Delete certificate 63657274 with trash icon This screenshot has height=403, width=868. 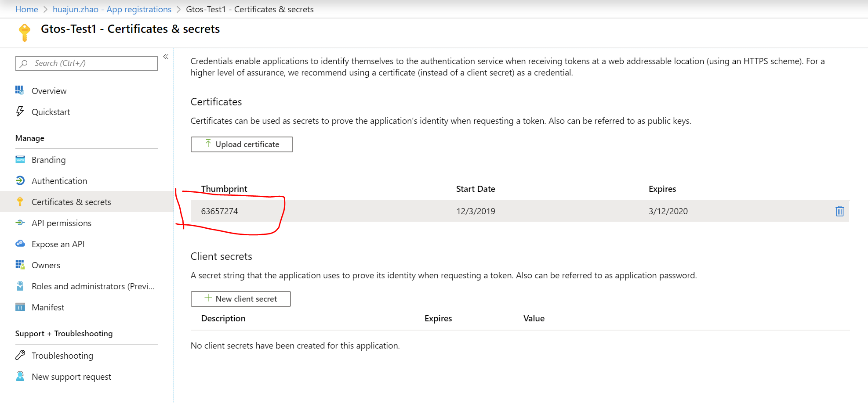839,211
